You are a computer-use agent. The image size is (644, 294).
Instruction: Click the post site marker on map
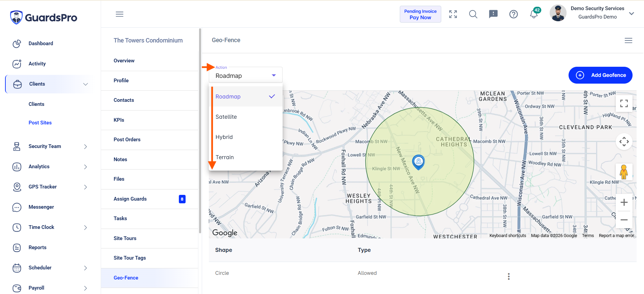tap(418, 162)
